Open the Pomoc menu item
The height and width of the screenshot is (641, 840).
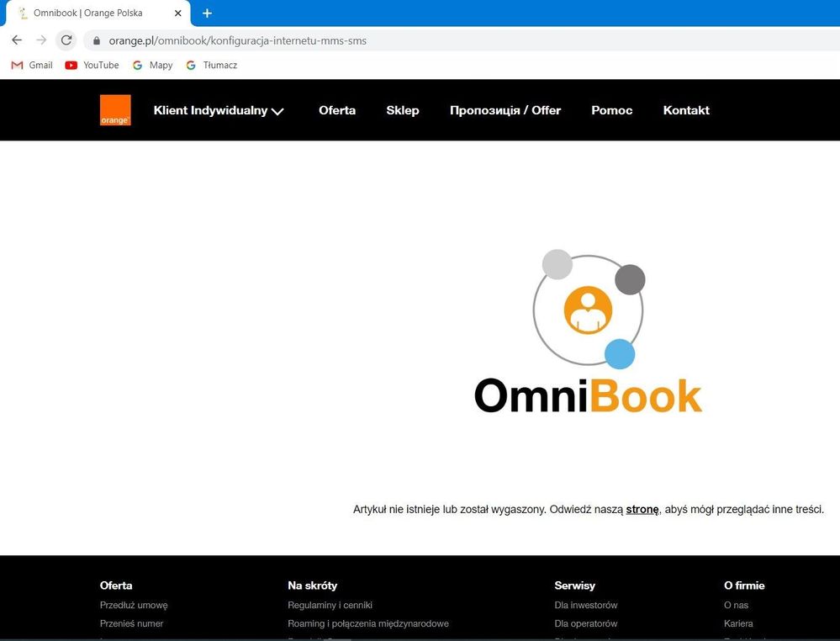point(612,110)
